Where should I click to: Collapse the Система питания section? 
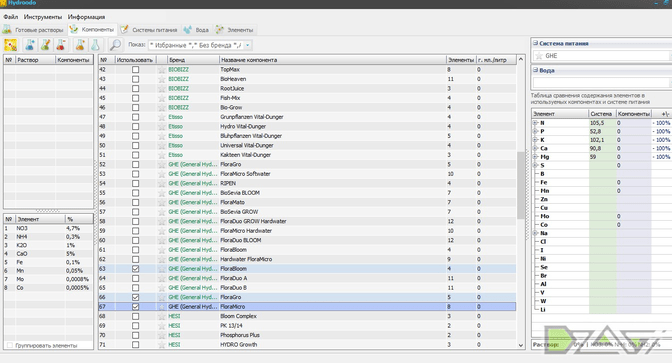[x=535, y=43]
